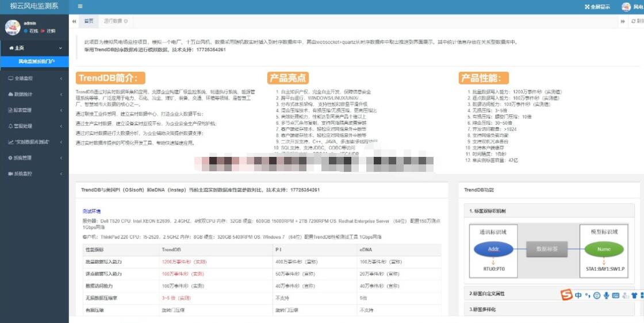The height and width of the screenshot is (323, 644).
Task: Click the fullscreen 全屏显示 icon
Action: tap(587, 7)
